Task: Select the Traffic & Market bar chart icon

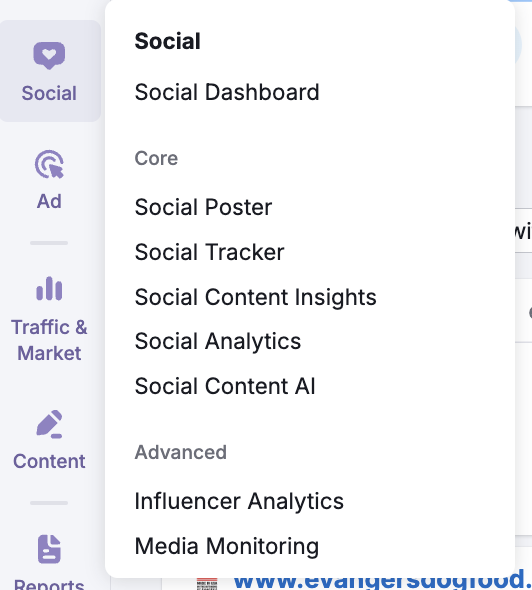Action: pyautogui.click(x=49, y=289)
